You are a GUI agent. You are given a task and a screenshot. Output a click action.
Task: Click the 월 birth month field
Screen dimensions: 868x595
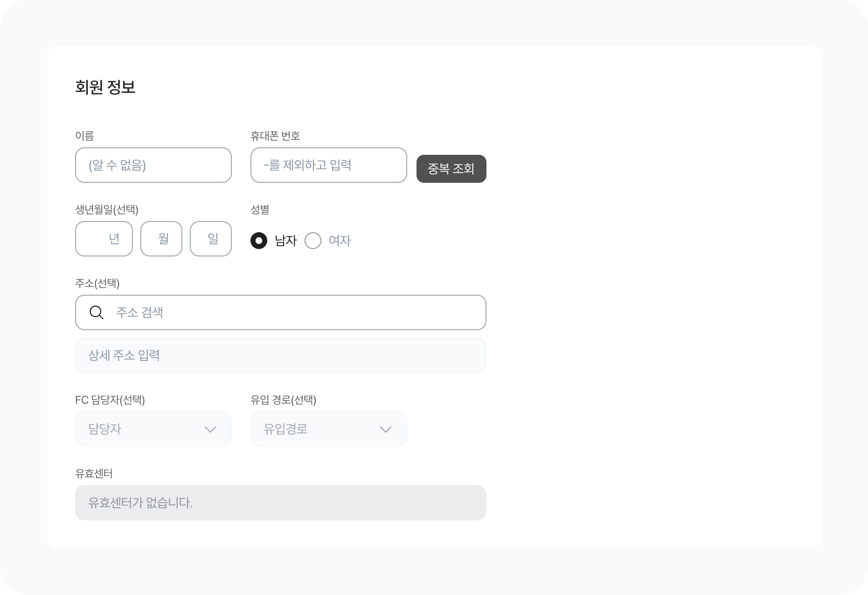tap(161, 239)
